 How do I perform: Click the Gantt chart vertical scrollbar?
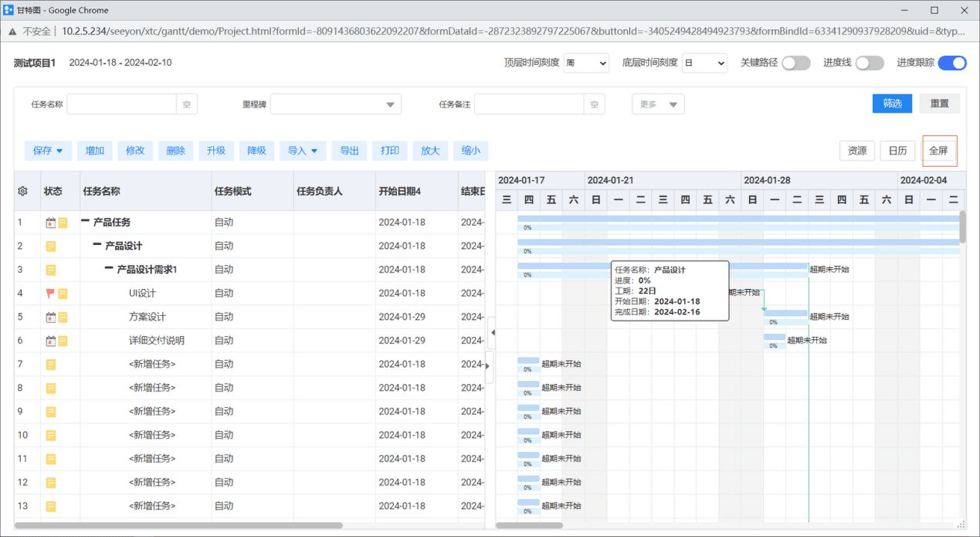[x=963, y=226]
